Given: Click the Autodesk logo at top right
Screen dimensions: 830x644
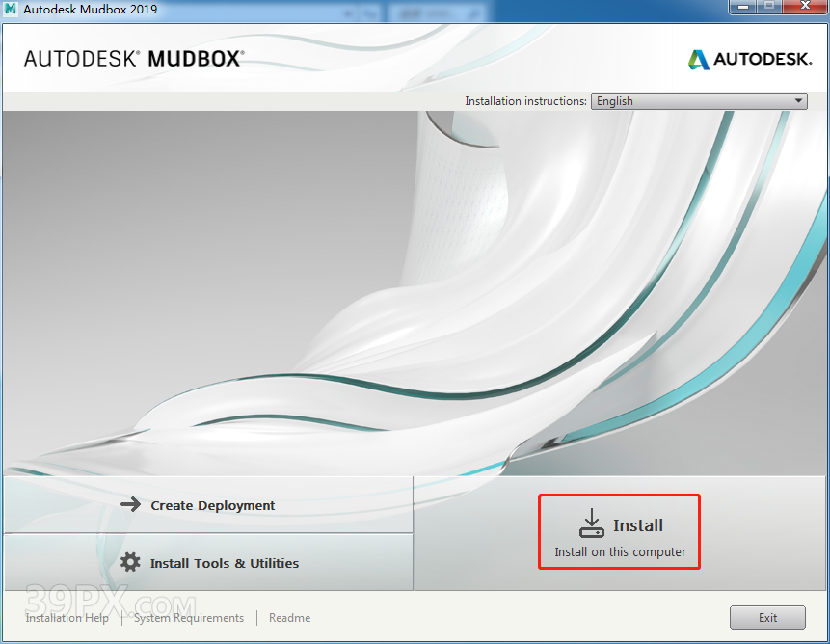Looking at the screenshot, I should click(x=750, y=59).
